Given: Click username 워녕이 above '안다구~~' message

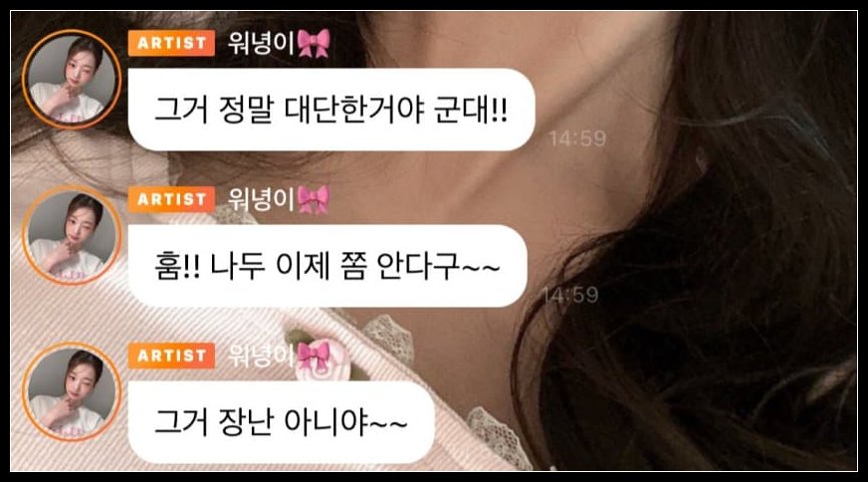Looking at the screenshot, I should click(x=261, y=199).
